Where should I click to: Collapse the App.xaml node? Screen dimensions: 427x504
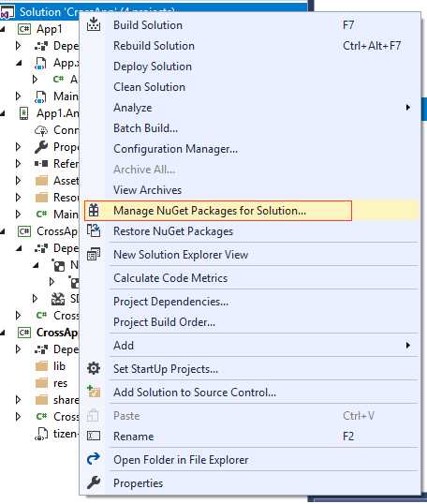click(20, 64)
